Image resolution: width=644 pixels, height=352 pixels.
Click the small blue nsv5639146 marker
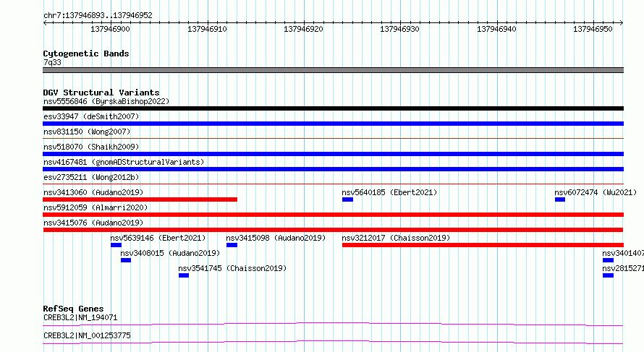pyautogui.click(x=116, y=245)
